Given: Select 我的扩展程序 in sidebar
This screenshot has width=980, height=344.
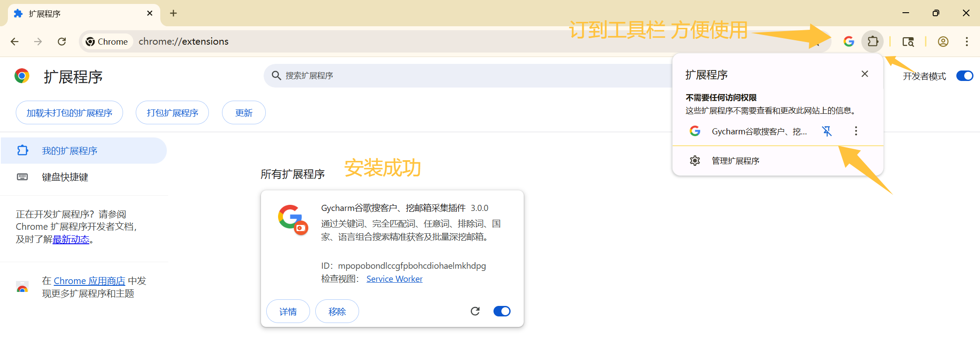Looking at the screenshot, I should [83, 151].
